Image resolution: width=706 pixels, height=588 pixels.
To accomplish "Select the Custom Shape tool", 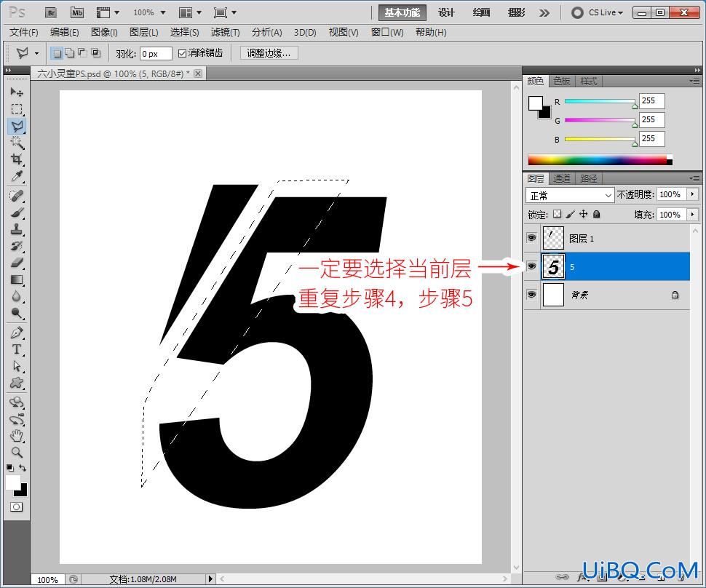I will pos(17,383).
